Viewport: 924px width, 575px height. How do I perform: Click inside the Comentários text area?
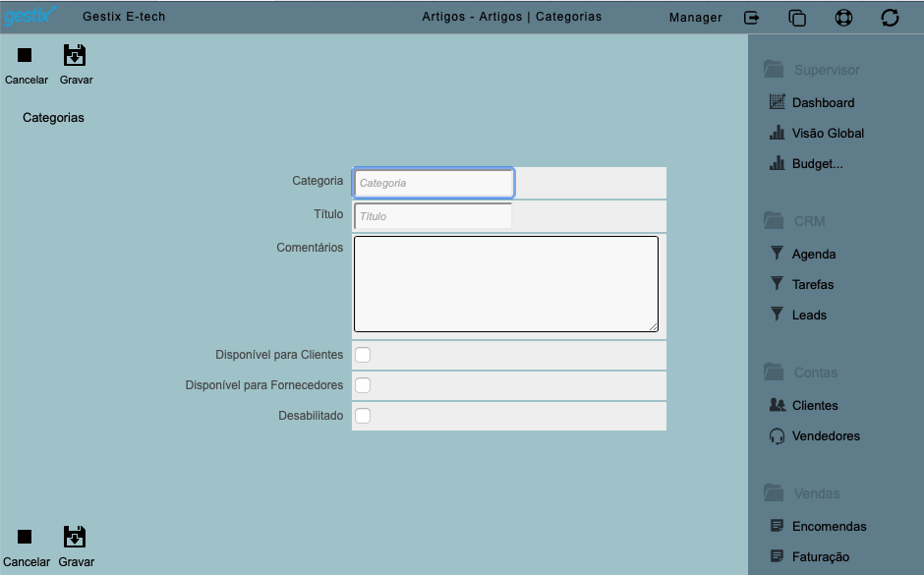click(505, 284)
